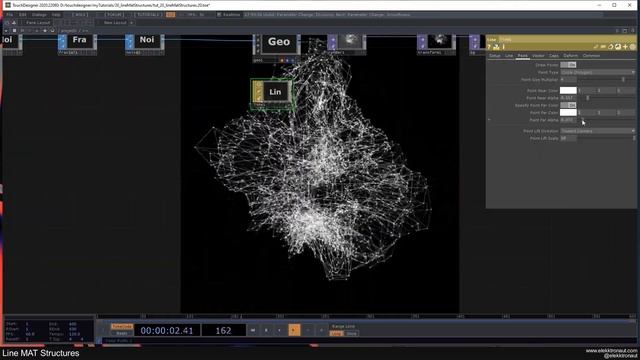The image size is (640, 360).
Task: Click the round circle icon in parameter header
Action: click(633, 47)
